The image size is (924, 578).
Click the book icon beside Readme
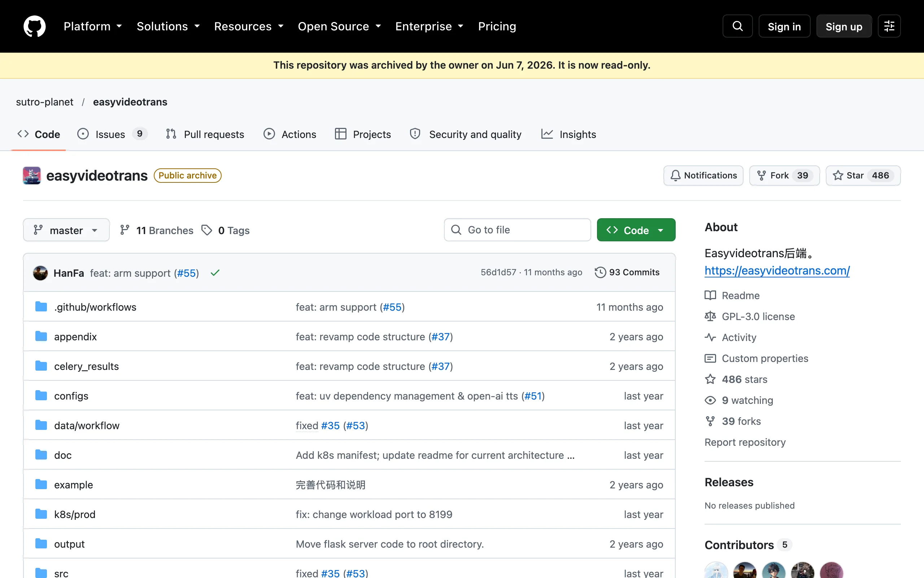(710, 295)
